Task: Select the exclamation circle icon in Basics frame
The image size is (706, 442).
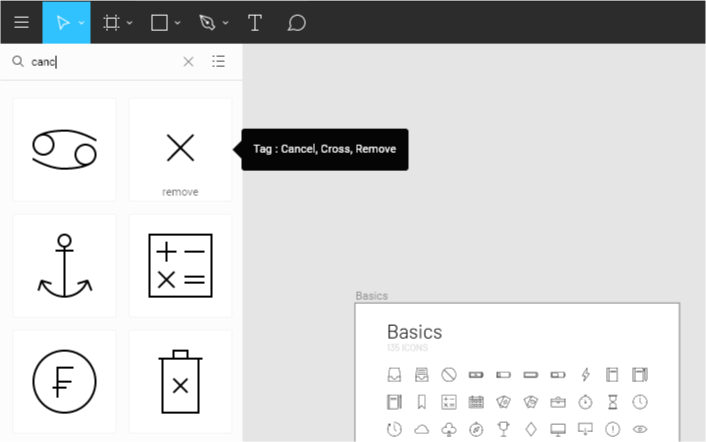Action: pos(612,429)
